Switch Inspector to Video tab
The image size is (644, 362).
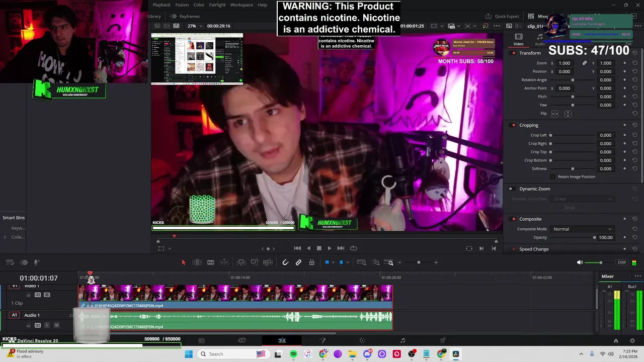(x=518, y=40)
